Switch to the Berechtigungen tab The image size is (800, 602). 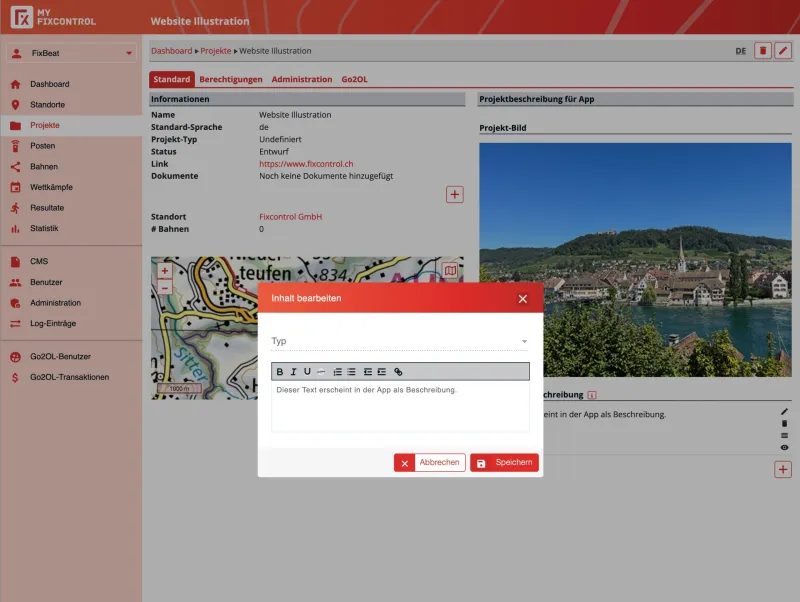click(231, 80)
